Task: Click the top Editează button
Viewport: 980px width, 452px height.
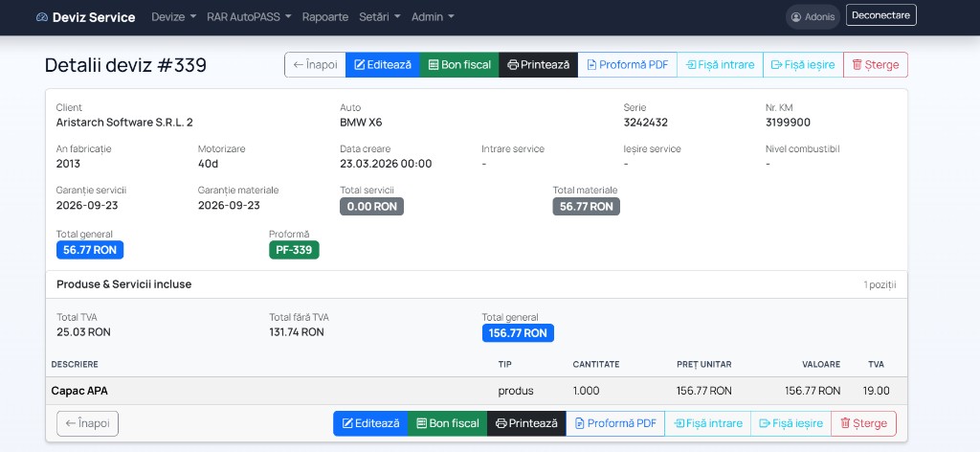Action: pos(383,64)
